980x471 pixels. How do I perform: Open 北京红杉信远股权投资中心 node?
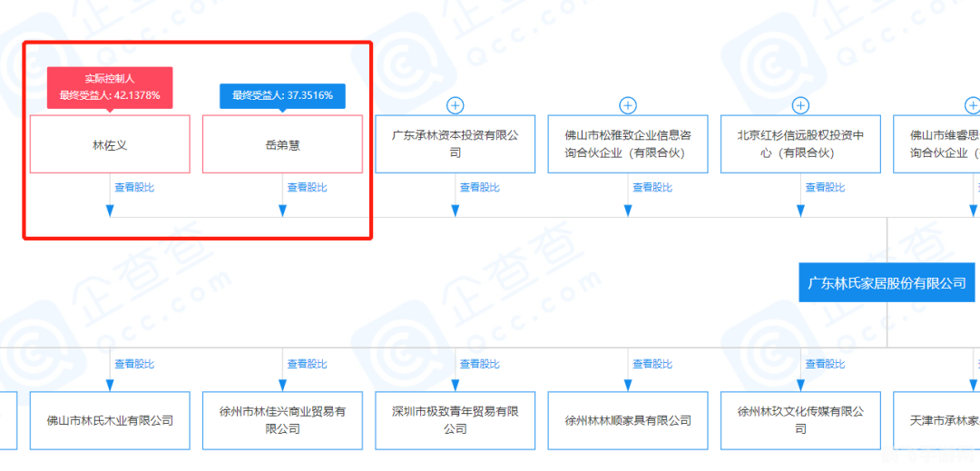tap(800, 144)
